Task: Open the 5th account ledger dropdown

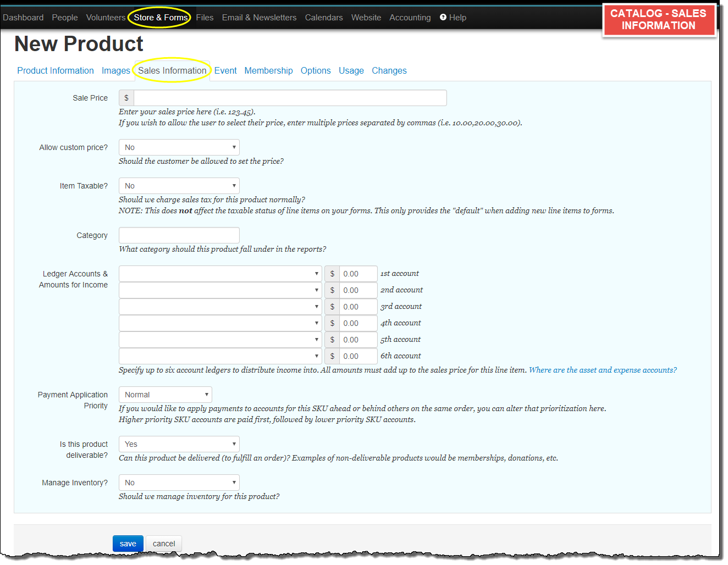Action: [220, 340]
